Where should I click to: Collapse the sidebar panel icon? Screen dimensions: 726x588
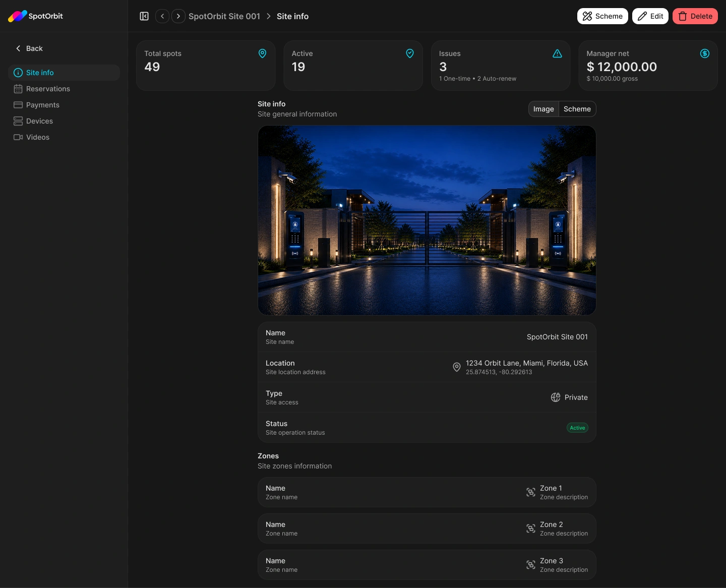[144, 16]
